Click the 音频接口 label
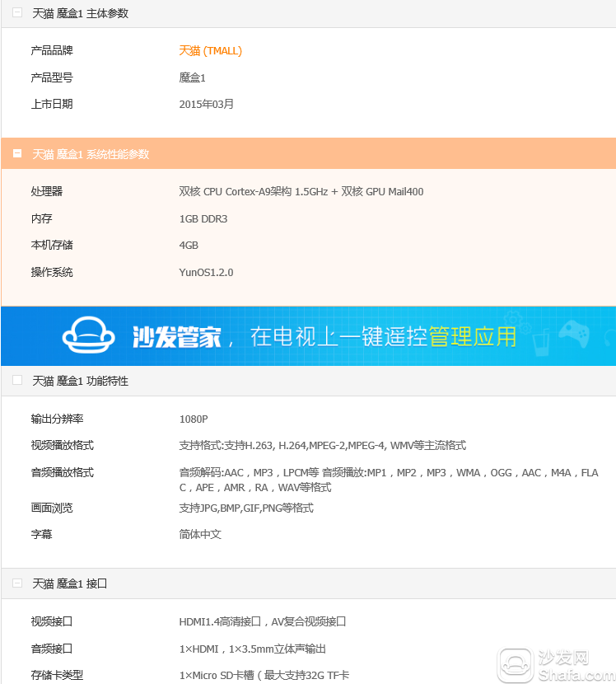616x684 pixels. [52, 649]
